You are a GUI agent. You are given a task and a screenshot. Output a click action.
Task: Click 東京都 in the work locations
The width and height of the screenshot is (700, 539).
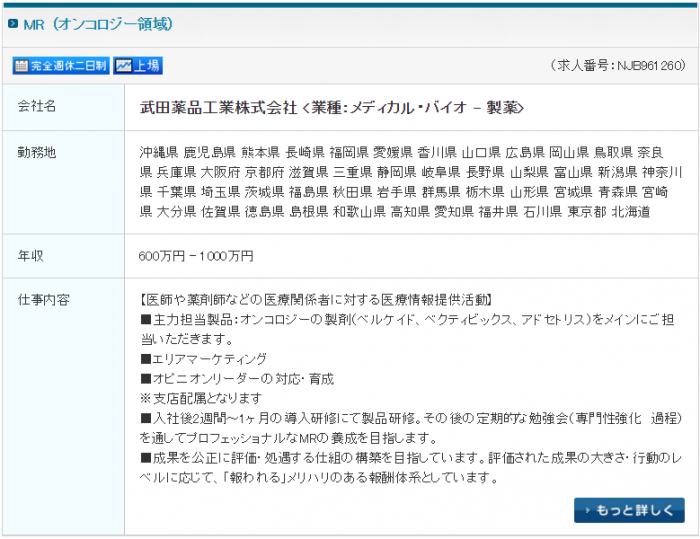[x=586, y=211]
